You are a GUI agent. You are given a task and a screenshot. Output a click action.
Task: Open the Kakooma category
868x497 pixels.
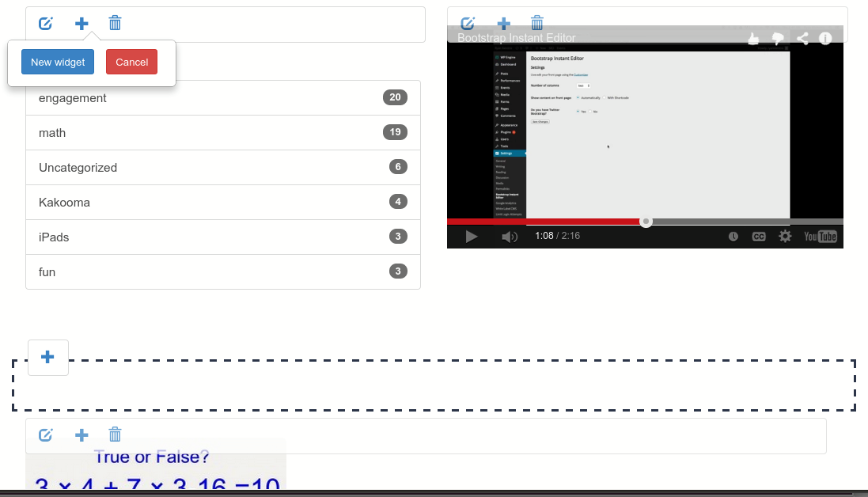(x=223, y=203)
